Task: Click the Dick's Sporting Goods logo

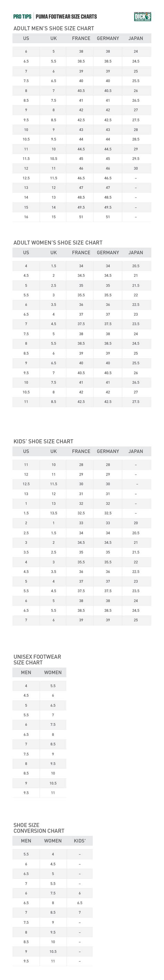Action: coord(142,17)
